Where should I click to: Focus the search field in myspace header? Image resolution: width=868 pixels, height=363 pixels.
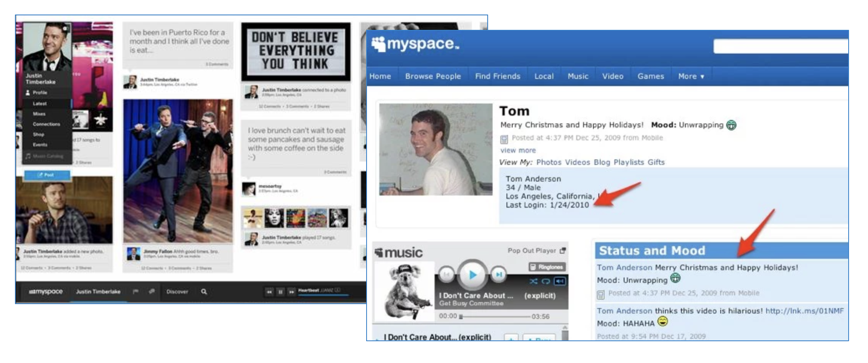pyautogui.click(x=780, y=46)
